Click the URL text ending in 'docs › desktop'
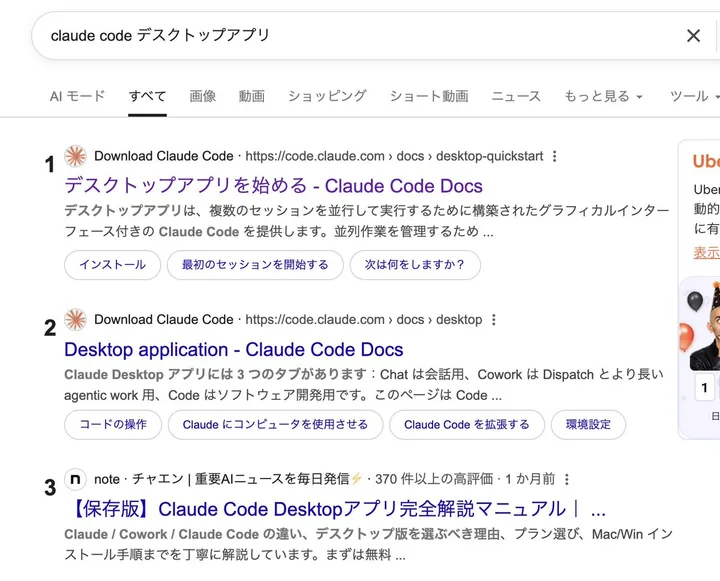Image resolution: width=720 pixels, height=581 pixels. point(364,320)
